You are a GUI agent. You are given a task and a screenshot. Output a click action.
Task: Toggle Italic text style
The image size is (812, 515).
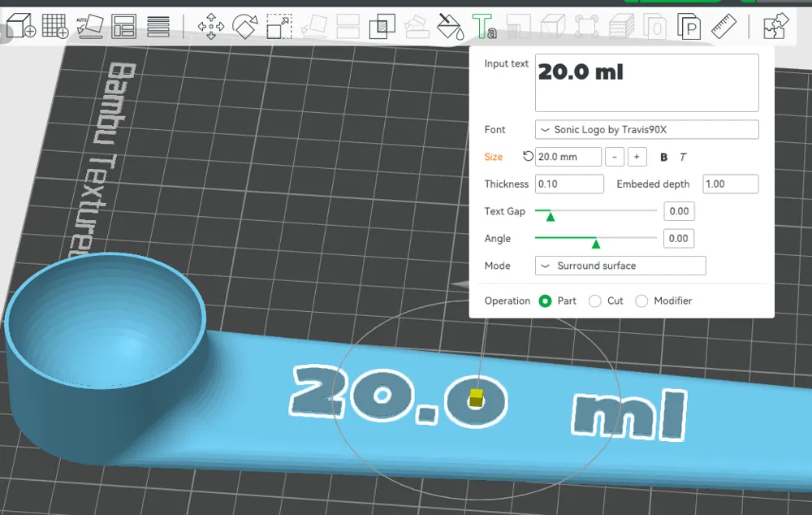click(x=683, y=157)
